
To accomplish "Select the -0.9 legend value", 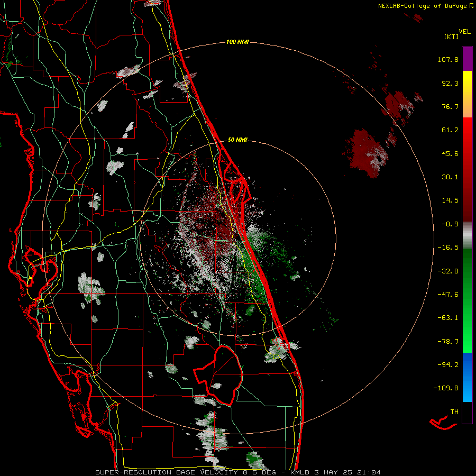I will [450, 224].
